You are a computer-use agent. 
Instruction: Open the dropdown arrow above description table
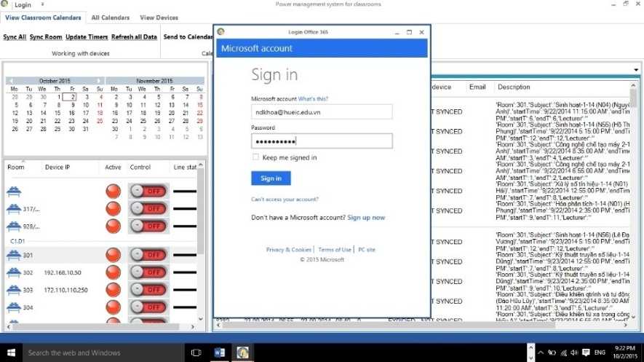point(636,70)
